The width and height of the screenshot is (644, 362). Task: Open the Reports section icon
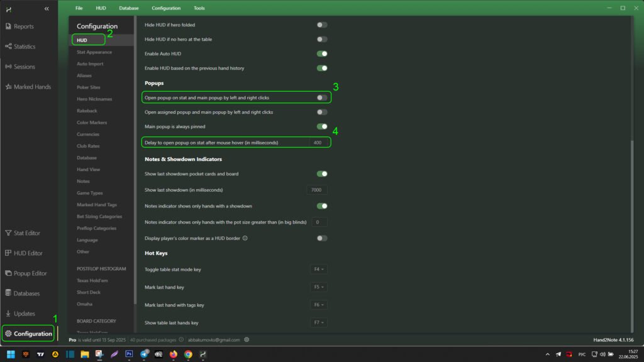pyautogui.click(x=8, y=26)
